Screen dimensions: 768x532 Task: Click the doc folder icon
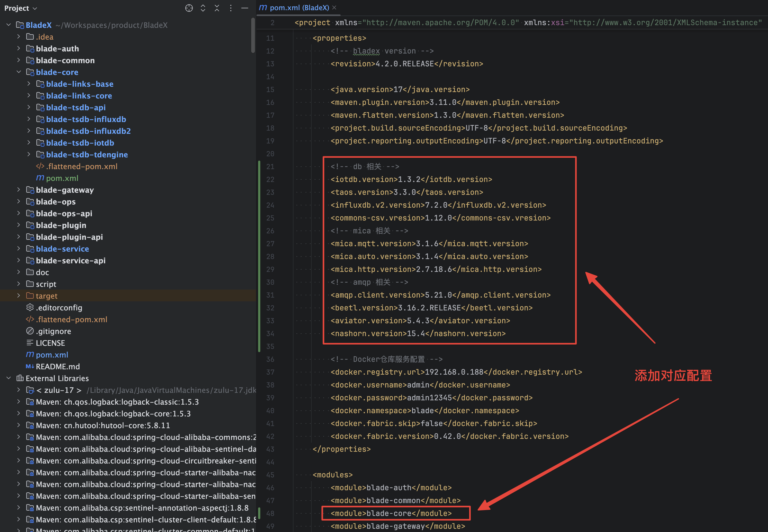click(30, 272)
